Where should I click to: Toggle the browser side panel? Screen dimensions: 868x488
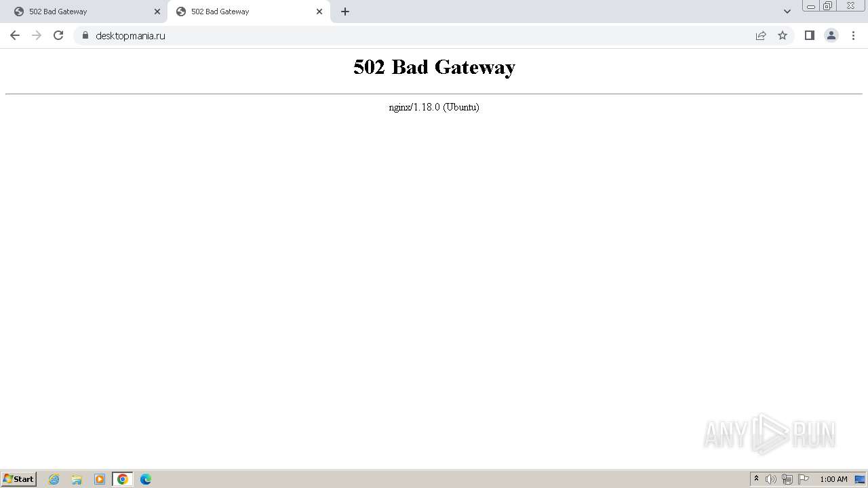pos(809,35)
